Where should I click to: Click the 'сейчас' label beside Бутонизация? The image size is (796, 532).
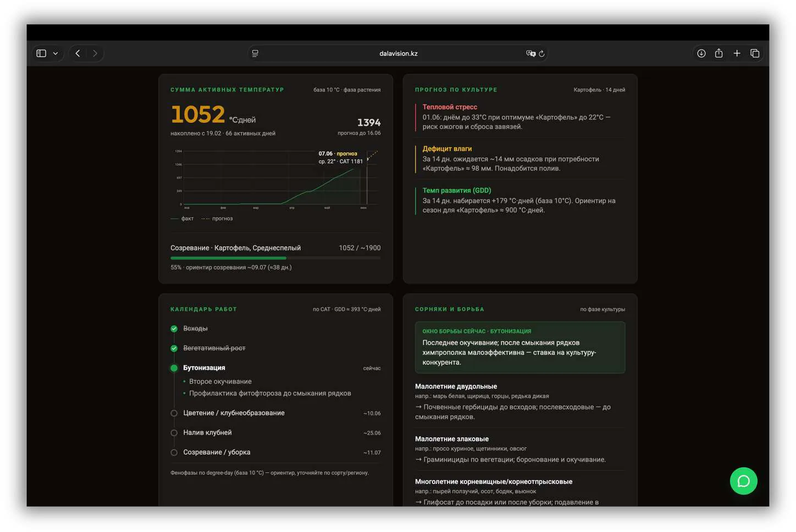(372, 368)
